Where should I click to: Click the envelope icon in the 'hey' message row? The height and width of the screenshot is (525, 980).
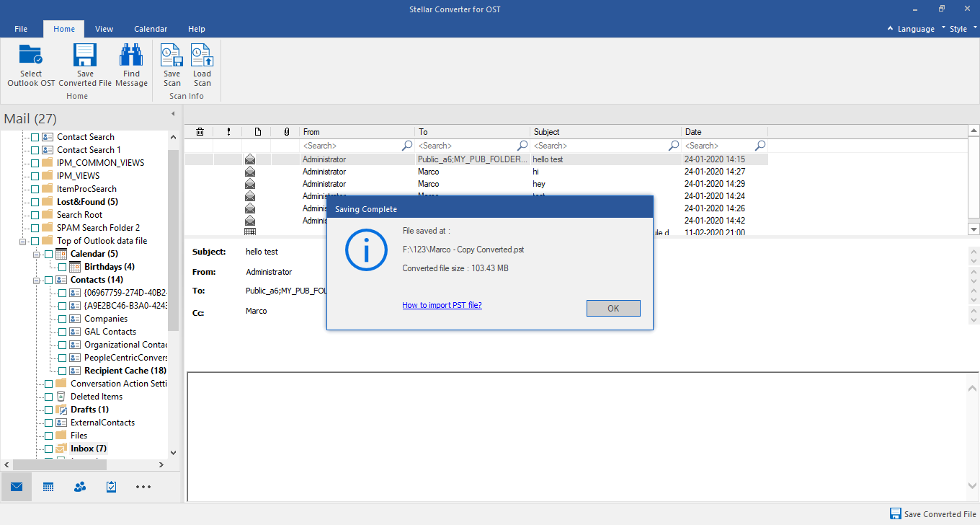pyautogui.click(x=250, y=184)
